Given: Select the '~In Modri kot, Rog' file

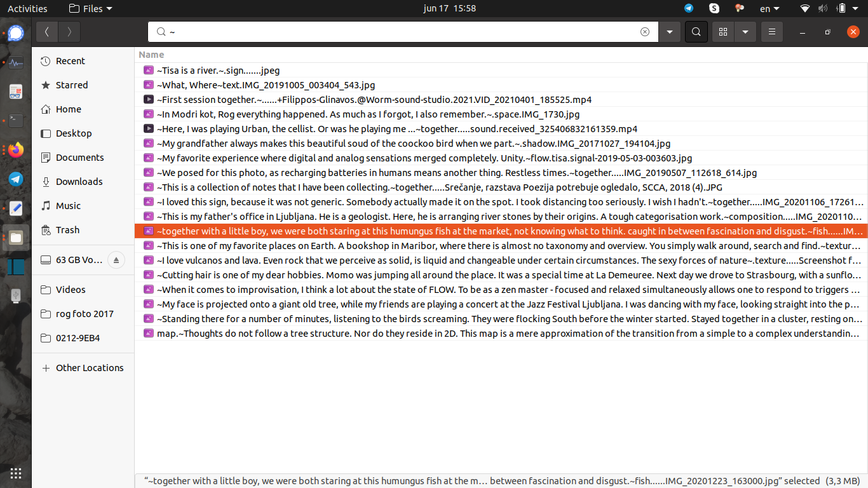Looking at the screenshot, I should [501, 114].
